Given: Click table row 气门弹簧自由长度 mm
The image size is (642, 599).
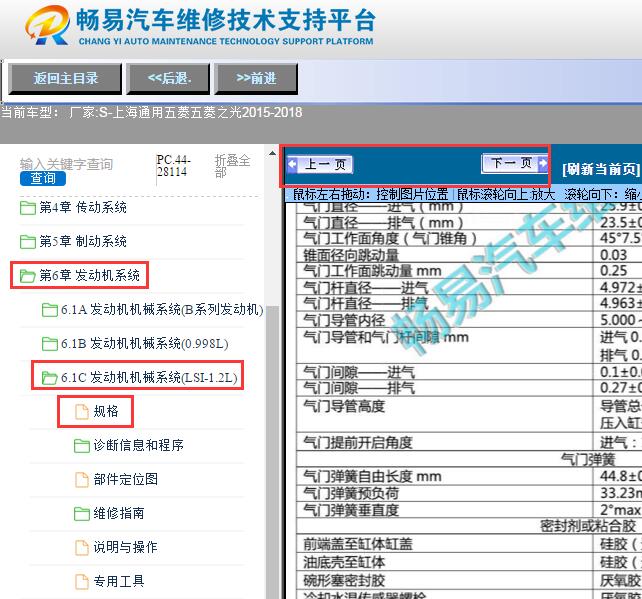Looking at the screenshot, I should click(x=469, y=477).
